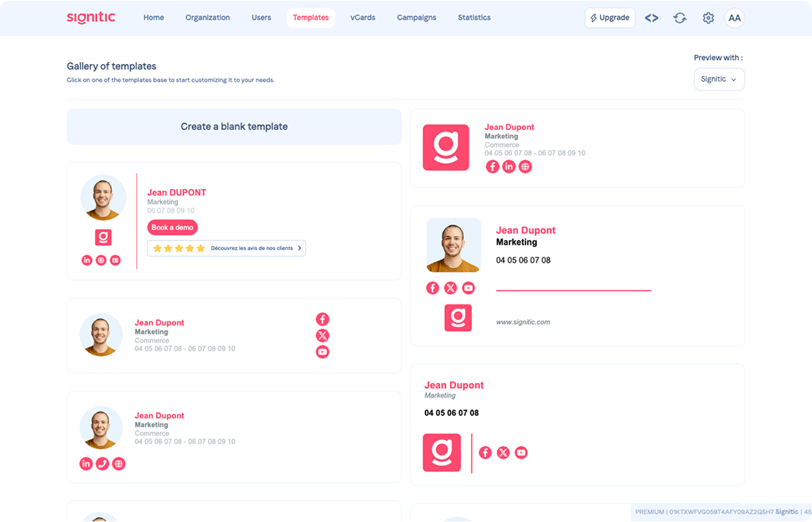
Task: Open the Statistics tab
Action: coord(474,17)
